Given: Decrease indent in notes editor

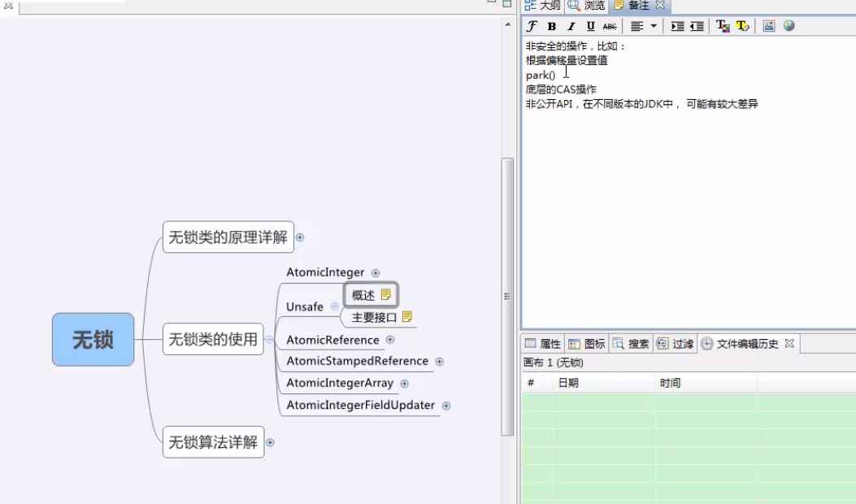Looking at the screenshot, I should click(x=697, y=26).
